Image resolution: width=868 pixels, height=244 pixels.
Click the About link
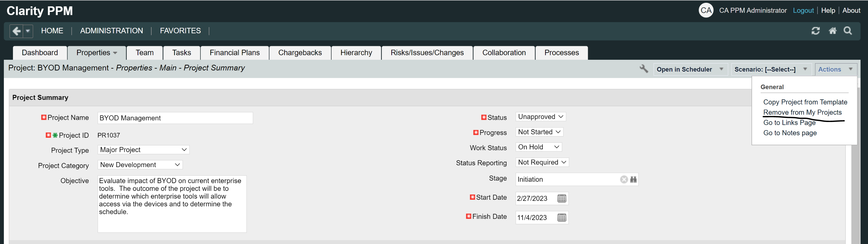coord(851,11)
